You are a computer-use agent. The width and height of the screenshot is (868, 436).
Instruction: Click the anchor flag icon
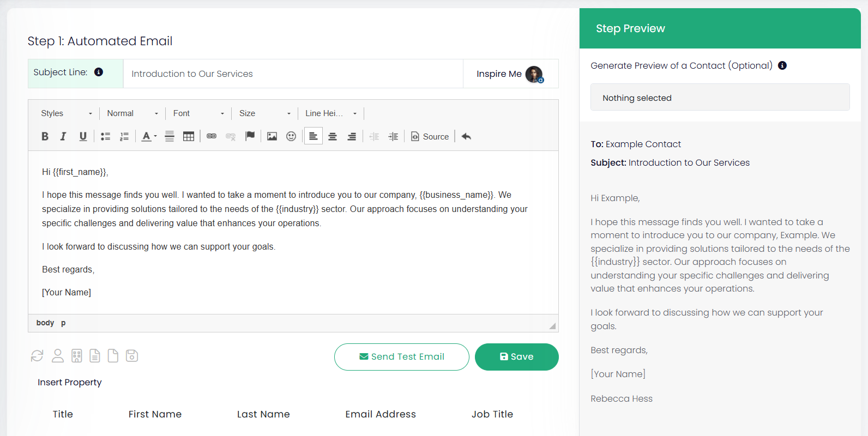point(250,136)
